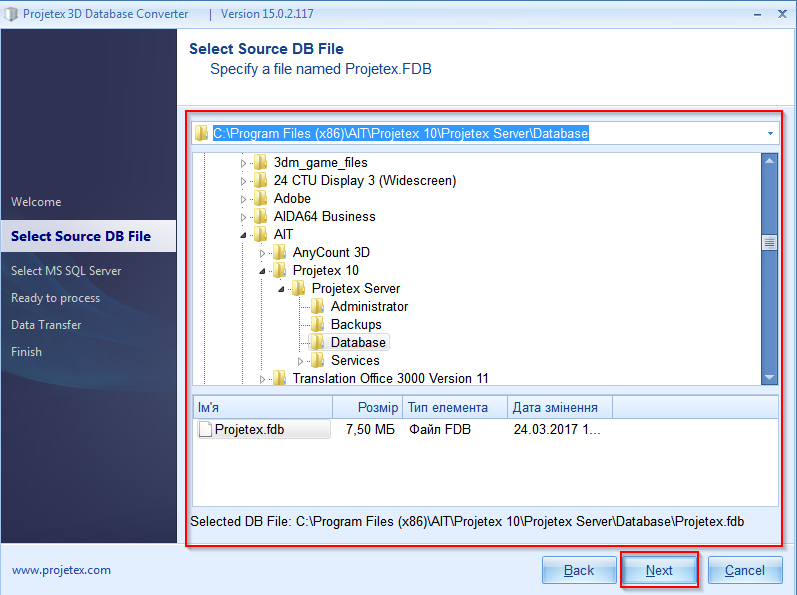
Task: Click the folder tree scrollbar thumb
Action: (x=769, y=242)
